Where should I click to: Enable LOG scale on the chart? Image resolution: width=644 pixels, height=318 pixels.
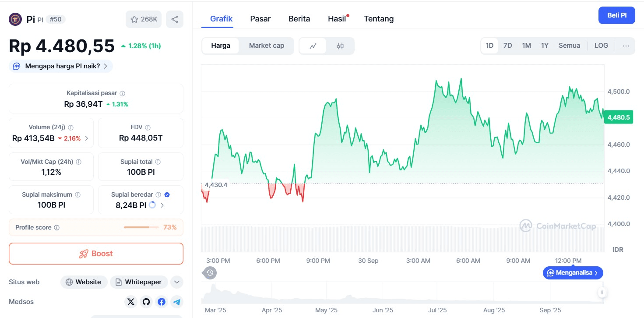[601, 45]
